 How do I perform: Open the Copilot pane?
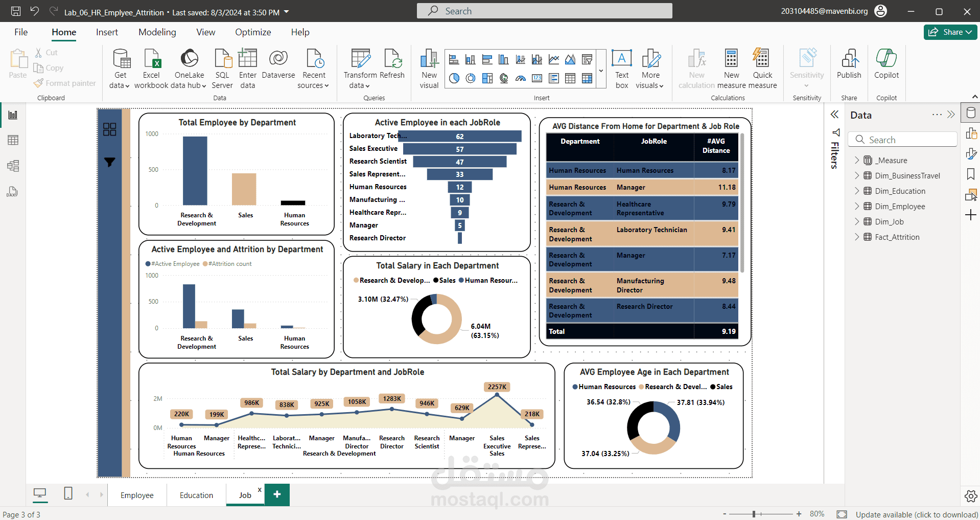pos(886,64)
